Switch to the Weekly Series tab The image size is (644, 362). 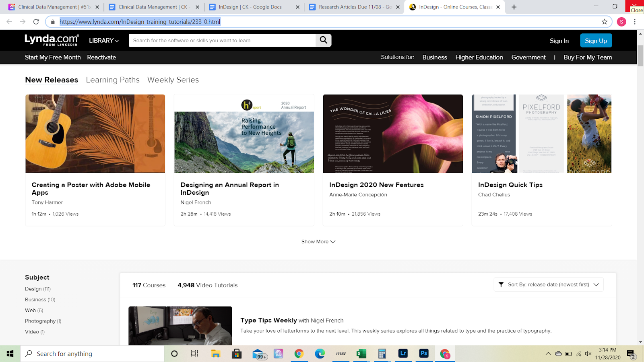(x=173, y=80)
